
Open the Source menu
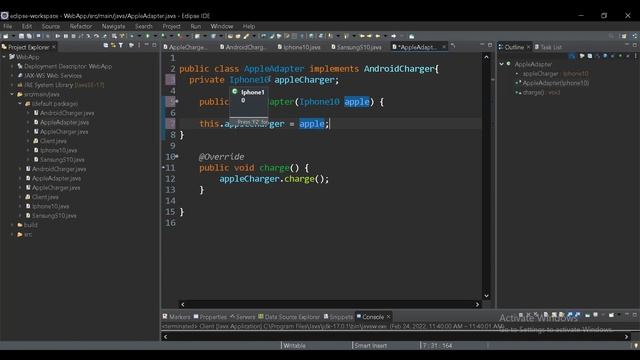pos(51,27)
